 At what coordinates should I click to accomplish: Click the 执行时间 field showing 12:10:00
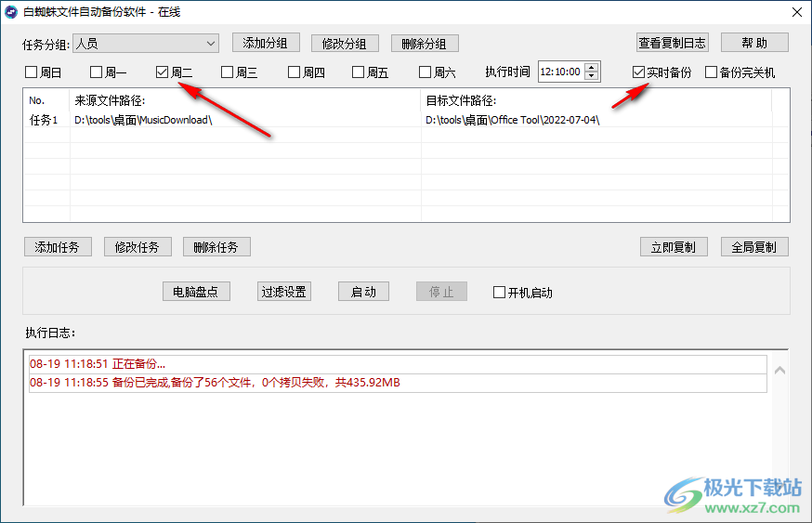click(561, 72)
